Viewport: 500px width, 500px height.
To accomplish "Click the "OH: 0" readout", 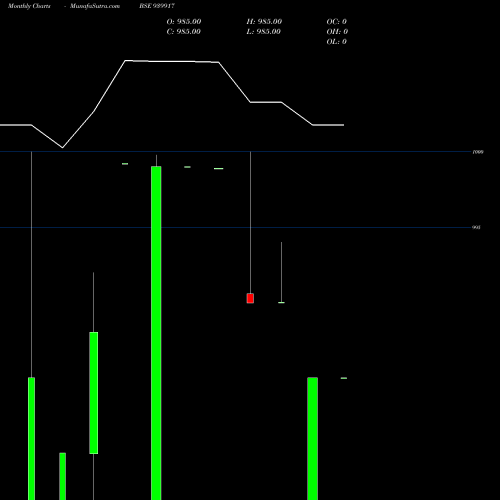I will point(337,32).
